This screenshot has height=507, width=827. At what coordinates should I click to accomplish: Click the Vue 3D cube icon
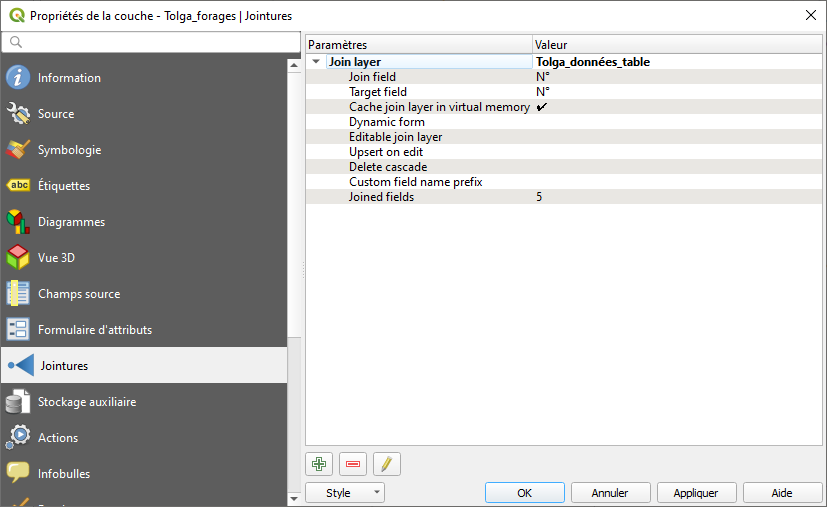pos(18,258)
